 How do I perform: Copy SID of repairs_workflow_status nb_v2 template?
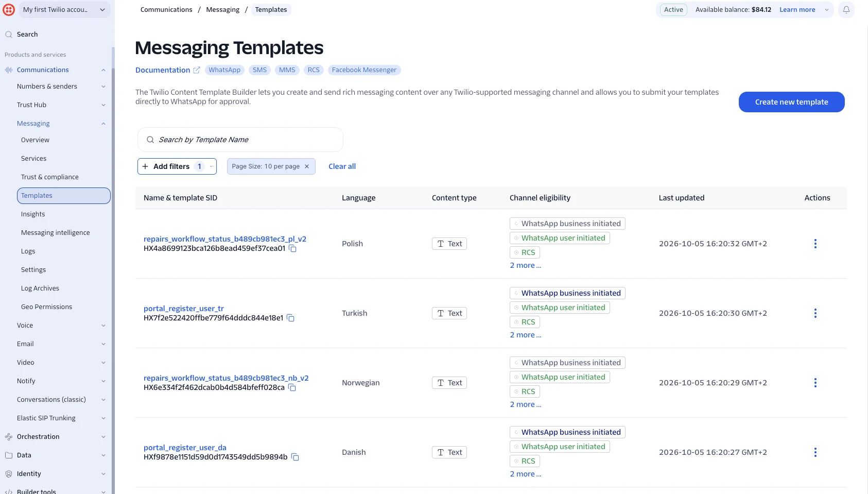292,387
